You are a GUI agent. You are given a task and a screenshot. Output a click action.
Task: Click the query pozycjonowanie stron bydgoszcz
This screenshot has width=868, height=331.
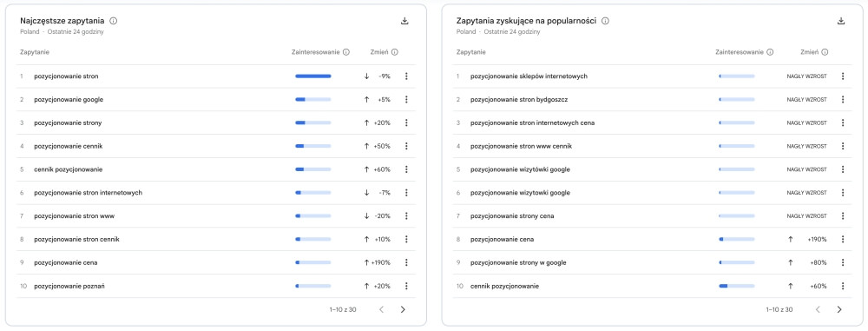tap(519, 100)
